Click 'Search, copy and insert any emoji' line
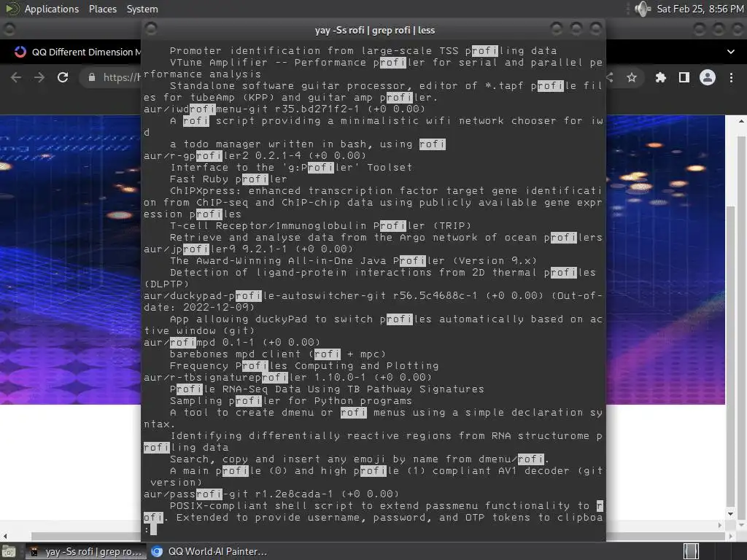 pyautogui.click(x=359, y=459)
